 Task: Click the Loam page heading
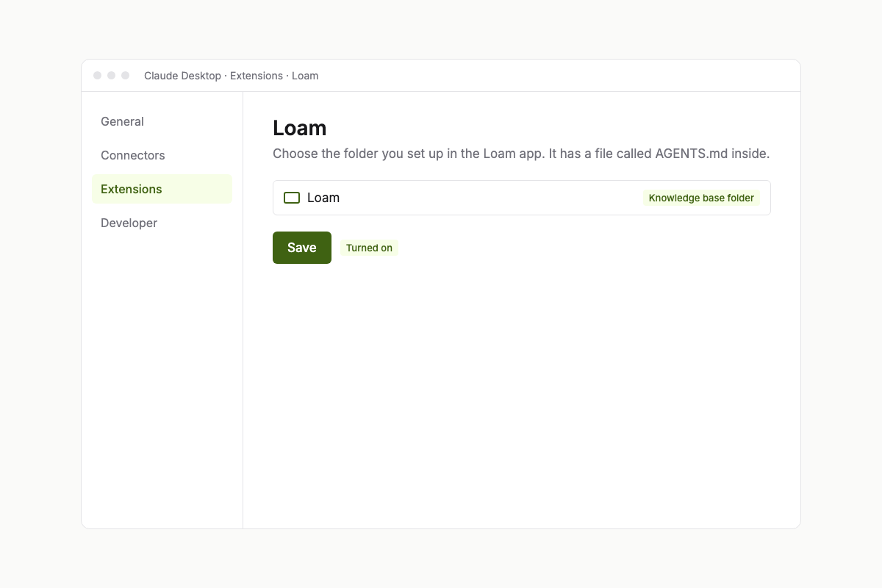tap(300, 128)
